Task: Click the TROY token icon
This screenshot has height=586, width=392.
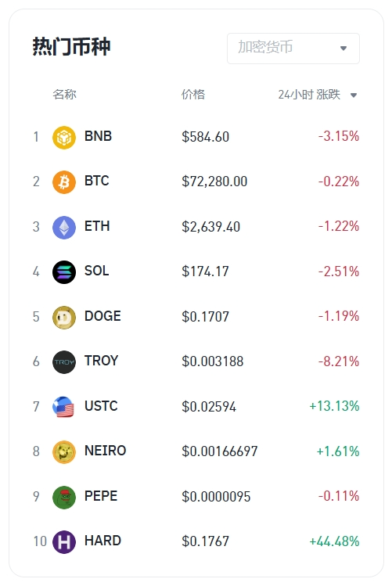Action: click(64, 362)
